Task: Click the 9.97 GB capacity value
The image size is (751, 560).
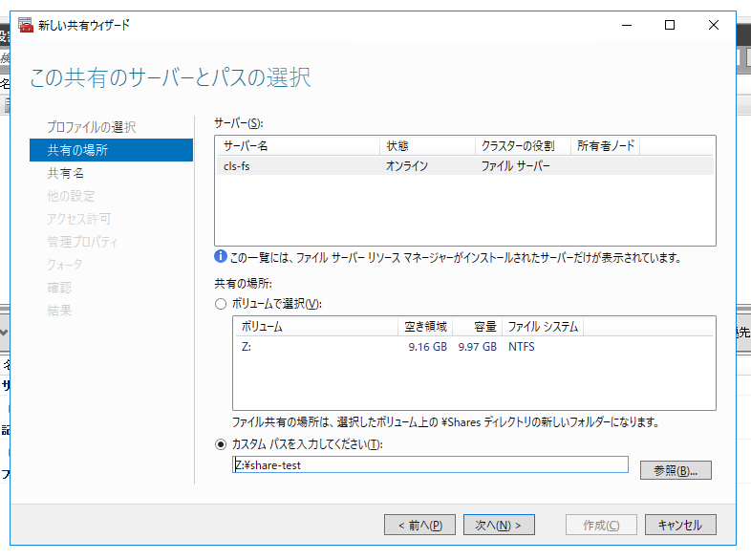Action: pyautogui.click(x=477, y=347)
